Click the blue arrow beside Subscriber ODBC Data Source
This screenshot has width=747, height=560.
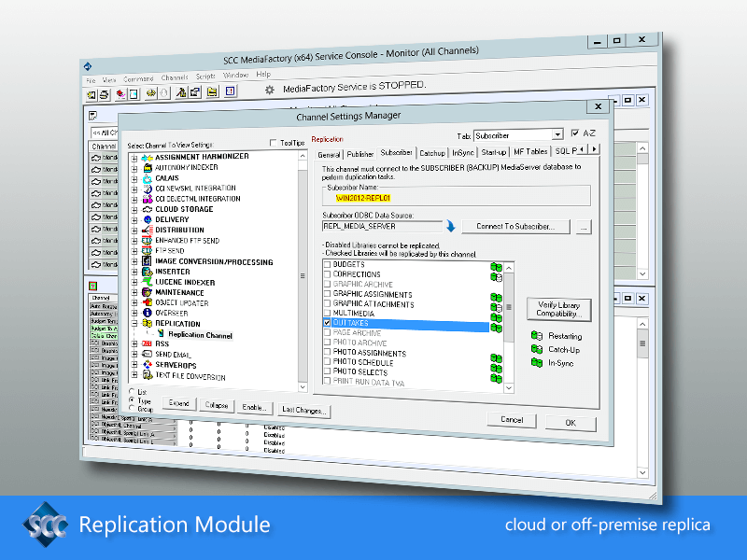(450, 226)
